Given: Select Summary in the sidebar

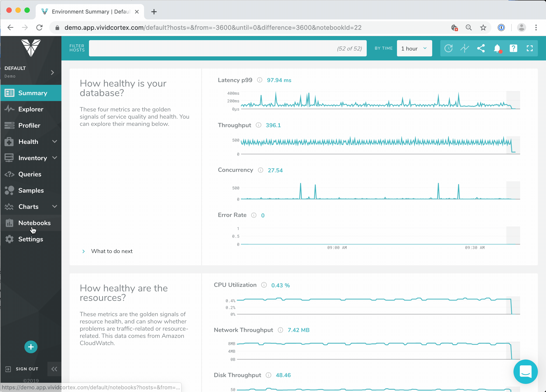Looking at the screenshot, I should [31, 93].
